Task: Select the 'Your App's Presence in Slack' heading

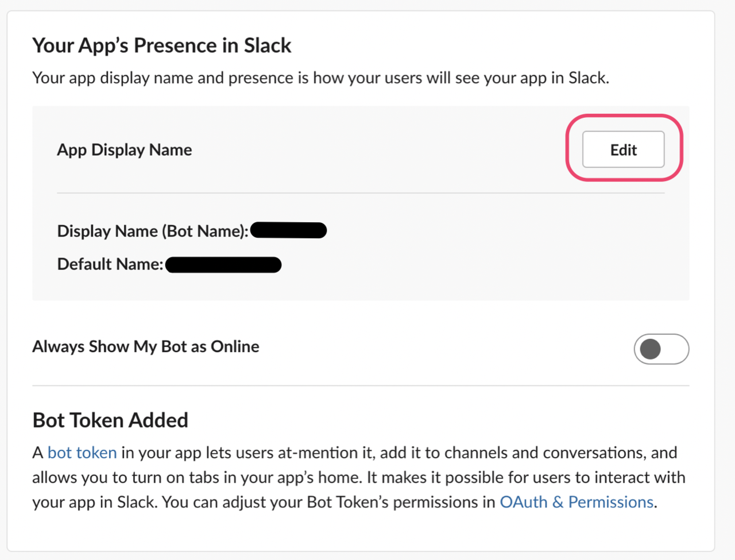Action: 161,45
